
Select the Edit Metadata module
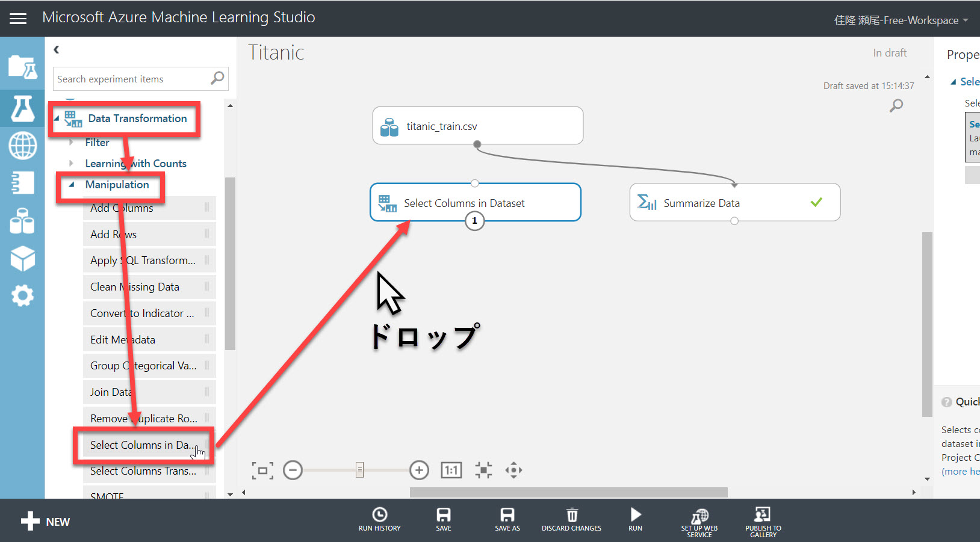point(149,340)
